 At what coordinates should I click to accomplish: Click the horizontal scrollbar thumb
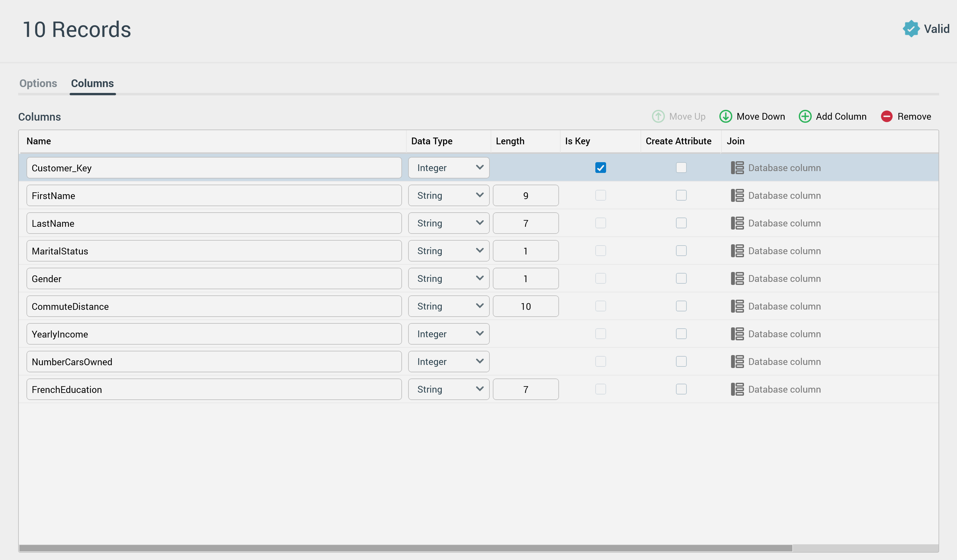pyautogui.click(x=405, y=548)
